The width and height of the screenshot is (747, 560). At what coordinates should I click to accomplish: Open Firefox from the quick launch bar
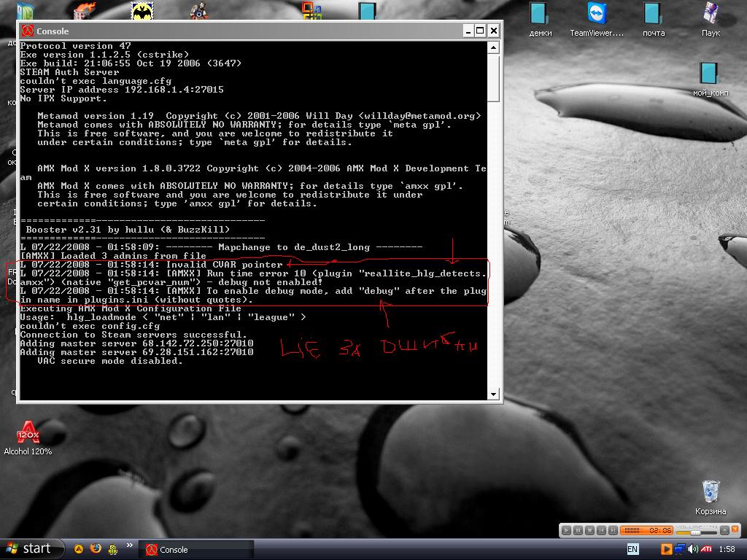[96, 549]
